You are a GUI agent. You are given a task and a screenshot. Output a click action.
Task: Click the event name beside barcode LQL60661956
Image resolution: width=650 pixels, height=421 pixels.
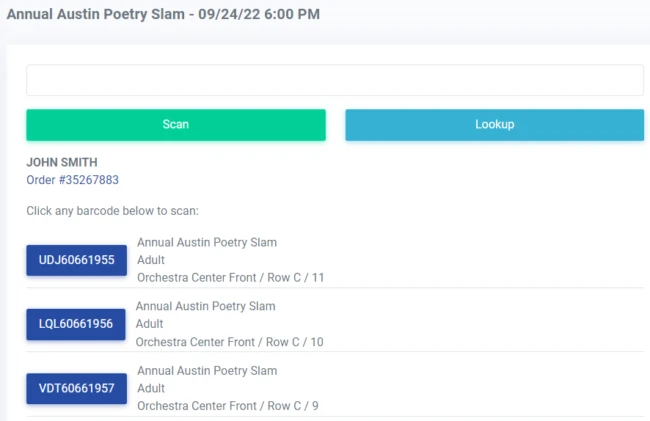click(205, 306)
